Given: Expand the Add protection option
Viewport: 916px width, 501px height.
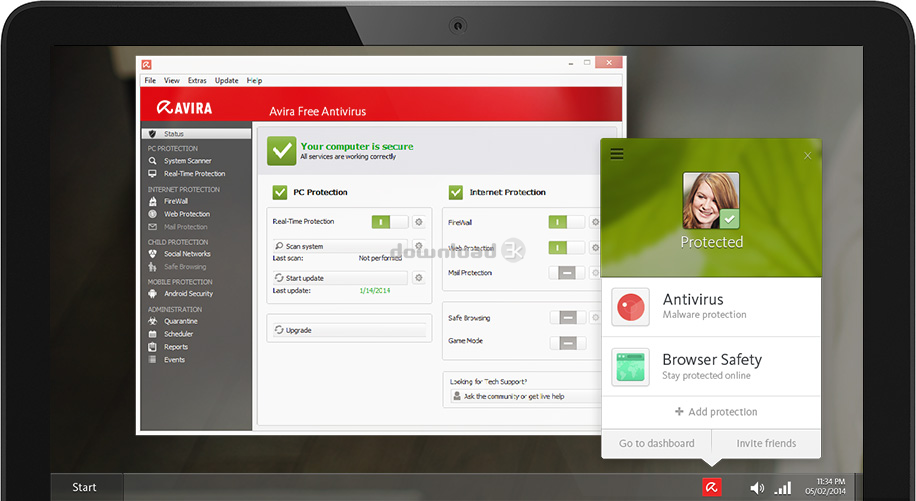Looking at the screenshot, I should [715, 412].
